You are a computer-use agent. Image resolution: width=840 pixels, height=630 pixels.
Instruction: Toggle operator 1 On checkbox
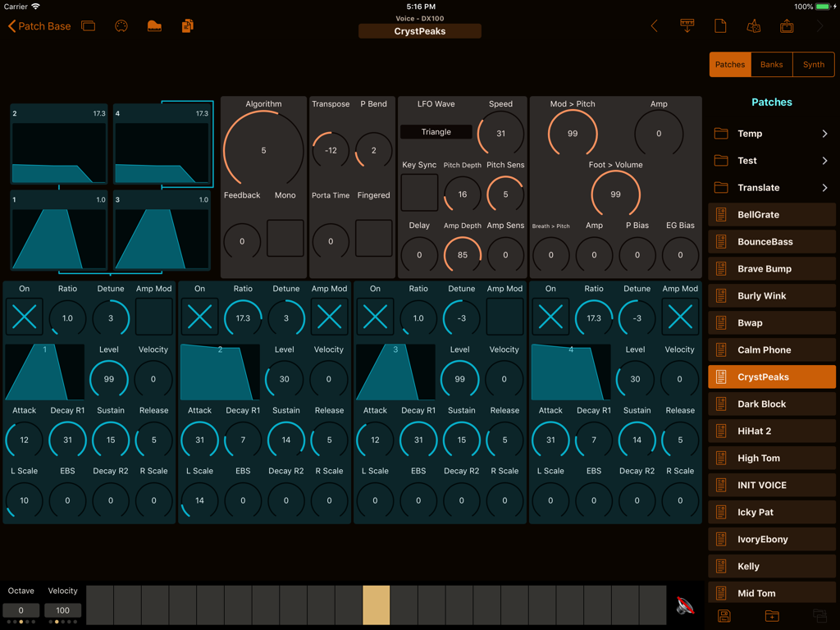(x=24, y=317)
